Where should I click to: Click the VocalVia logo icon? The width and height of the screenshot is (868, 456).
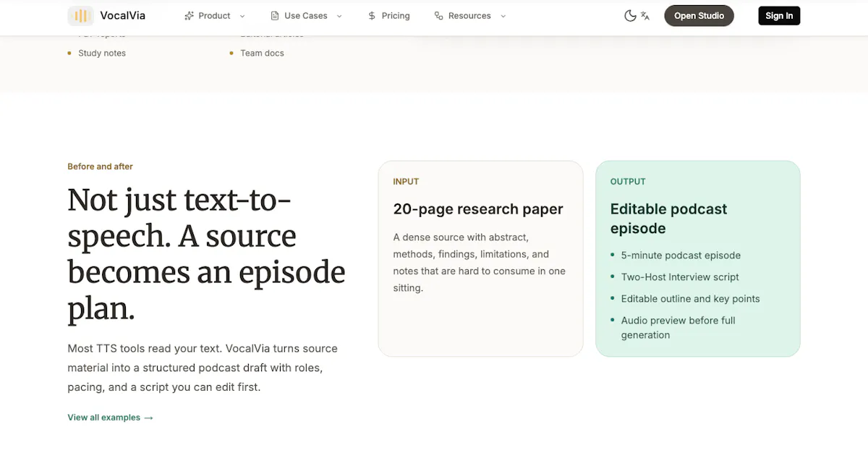(81, 16)
